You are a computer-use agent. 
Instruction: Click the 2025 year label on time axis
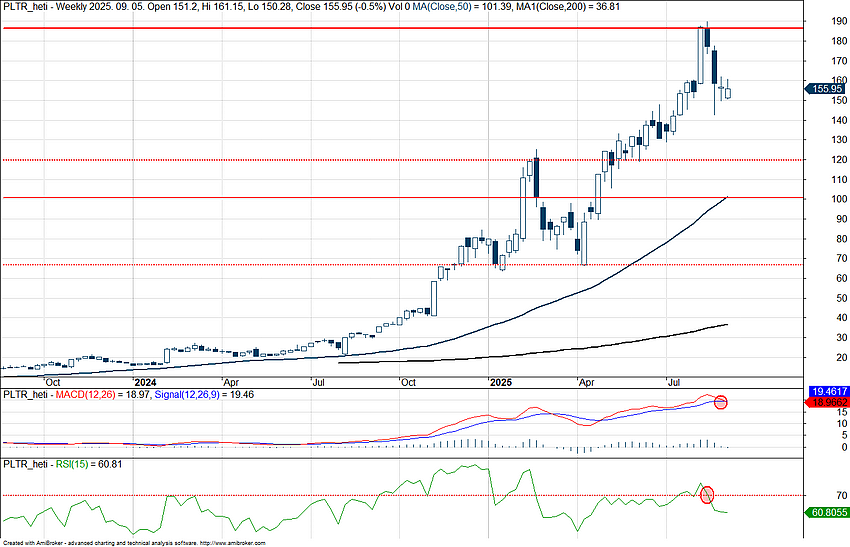[x=501, y=383]
